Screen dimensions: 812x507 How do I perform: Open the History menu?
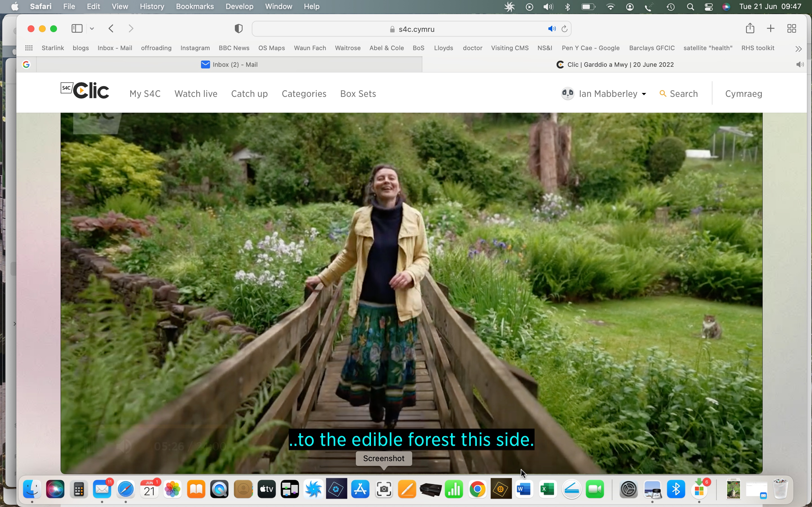coord(152,6)
